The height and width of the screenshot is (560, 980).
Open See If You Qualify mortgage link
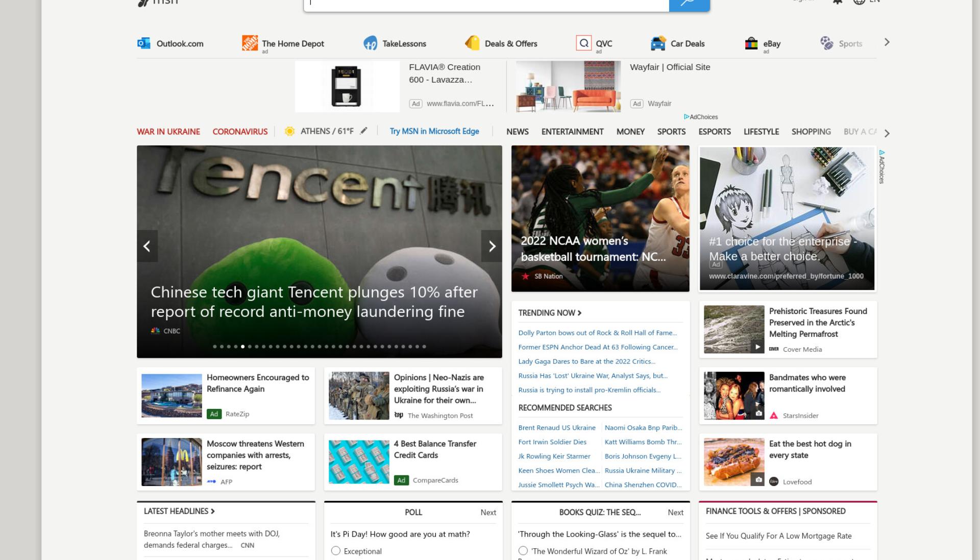point(778,536)
